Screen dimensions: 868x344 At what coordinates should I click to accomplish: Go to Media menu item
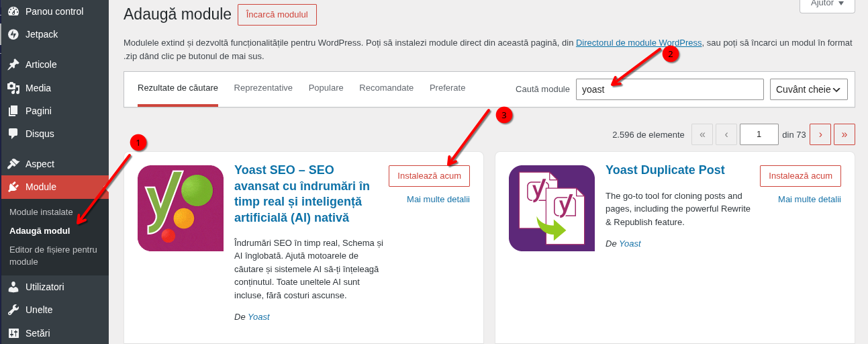click(x=54, y=88)
